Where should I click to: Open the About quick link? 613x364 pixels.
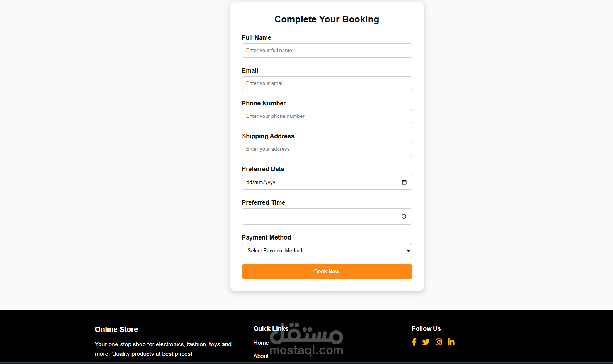coord(261,356)
